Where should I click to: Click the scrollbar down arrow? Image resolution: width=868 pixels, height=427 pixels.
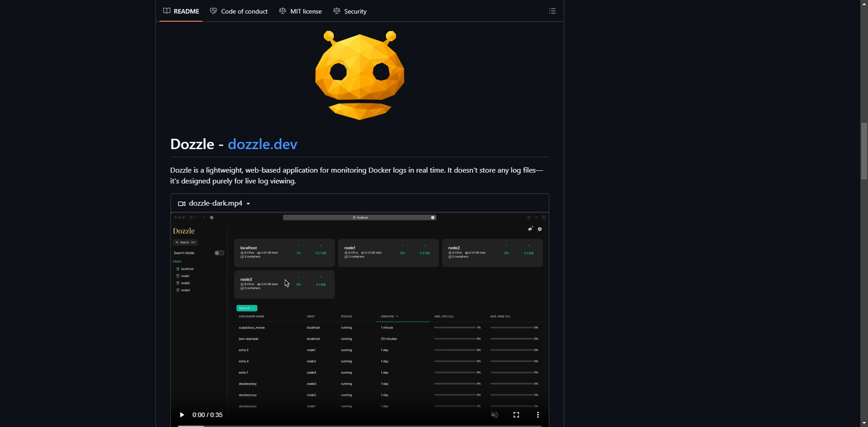pyautogui.click(x=864, y=423)
